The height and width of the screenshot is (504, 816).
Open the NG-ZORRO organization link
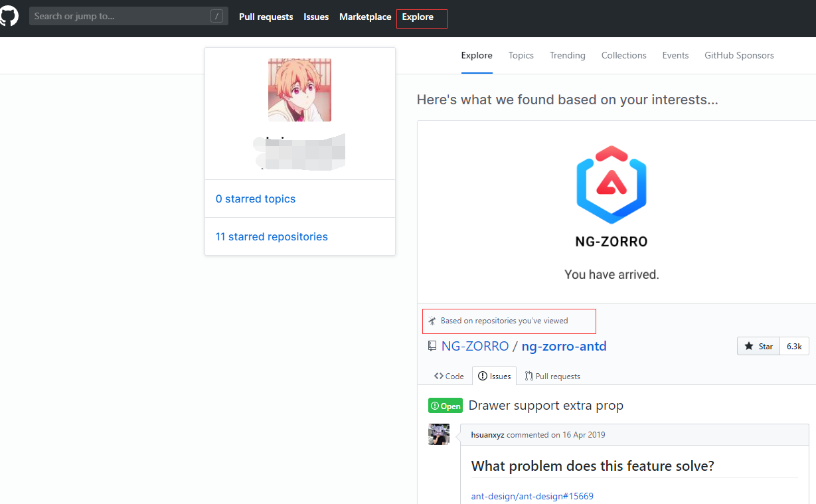point(475,346)
